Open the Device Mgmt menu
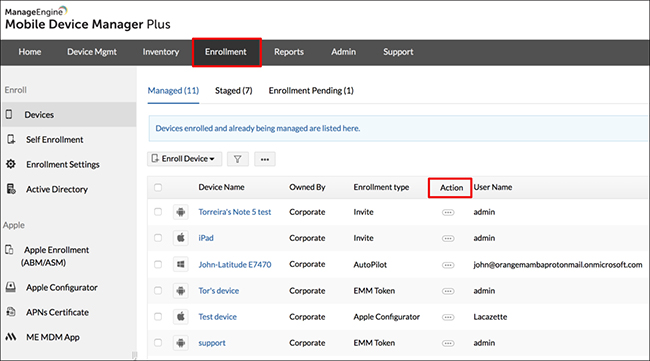 92,52
